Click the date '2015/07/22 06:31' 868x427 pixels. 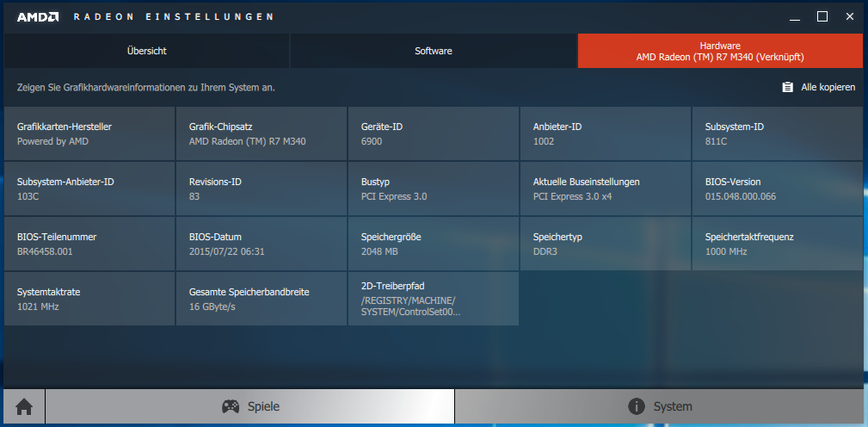(227, 251)
